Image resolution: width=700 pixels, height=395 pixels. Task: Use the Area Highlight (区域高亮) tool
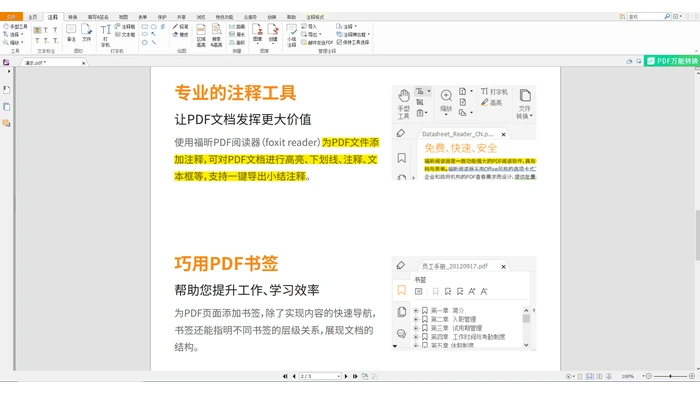(x=201, y=36)
